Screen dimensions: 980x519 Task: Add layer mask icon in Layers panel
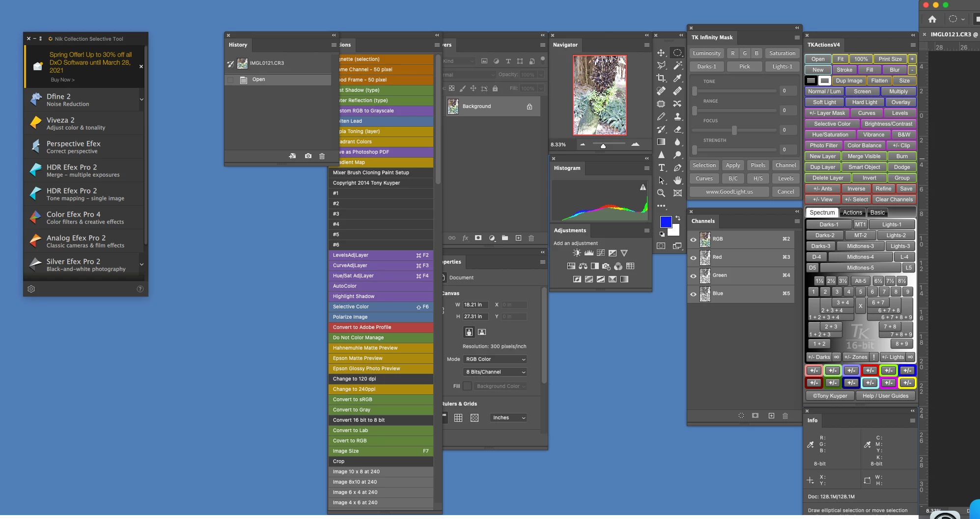tap(478, 238)
